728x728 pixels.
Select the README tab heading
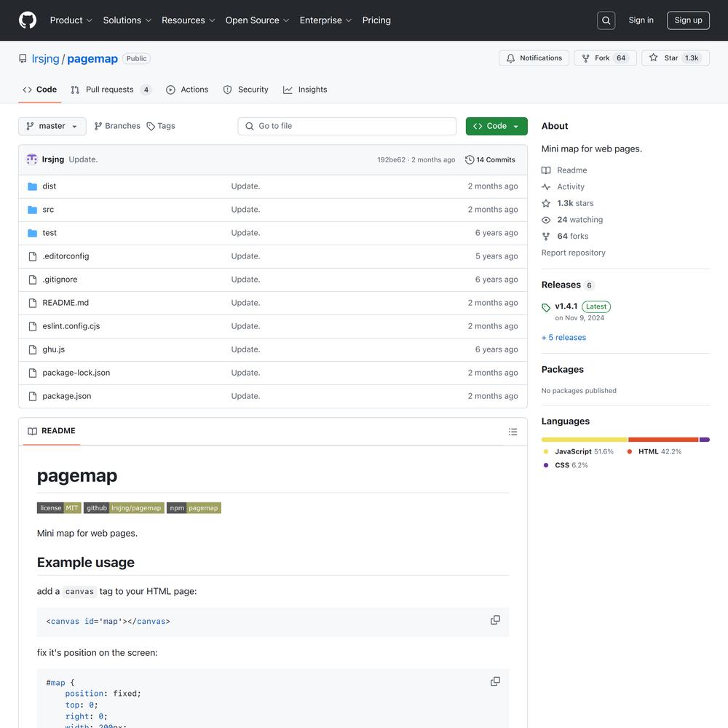52,431
